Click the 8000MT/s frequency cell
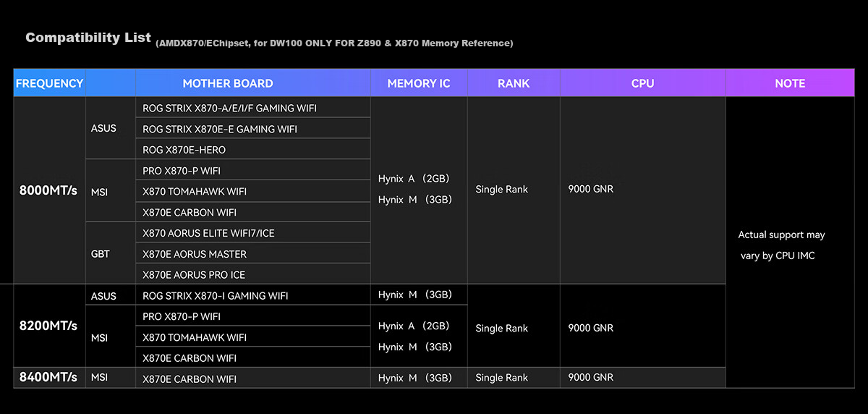The image size is (868, 414). coord(49,190)
